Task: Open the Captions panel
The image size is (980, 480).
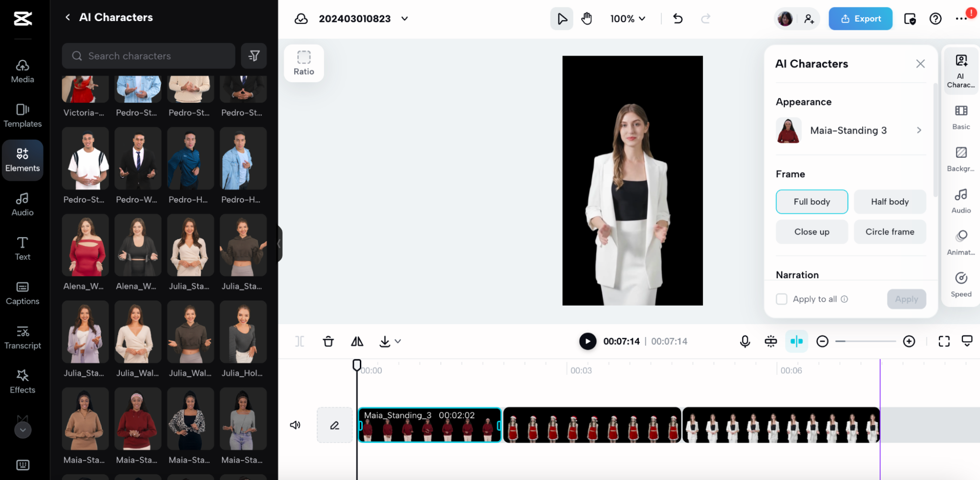Action: [x=22, y=292]
